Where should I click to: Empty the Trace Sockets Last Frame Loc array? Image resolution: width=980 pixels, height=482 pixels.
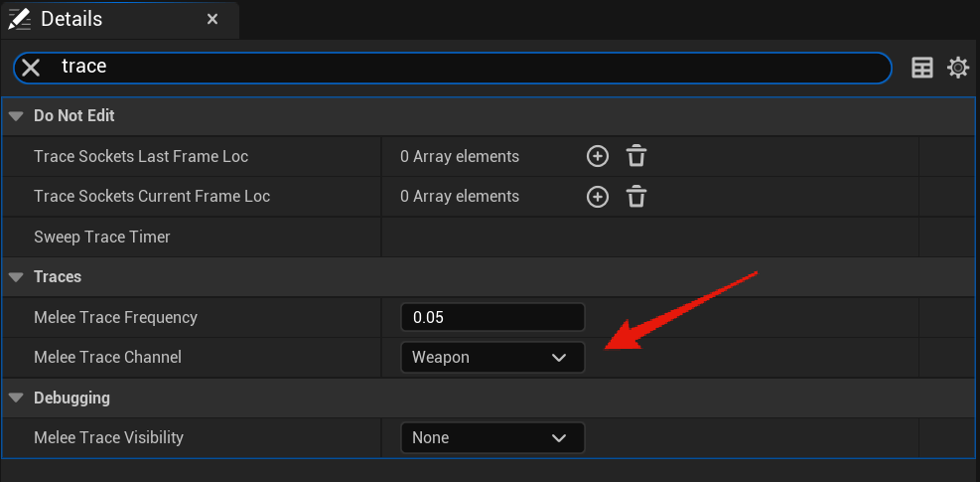pyautogui.click(x=636, y=156)
